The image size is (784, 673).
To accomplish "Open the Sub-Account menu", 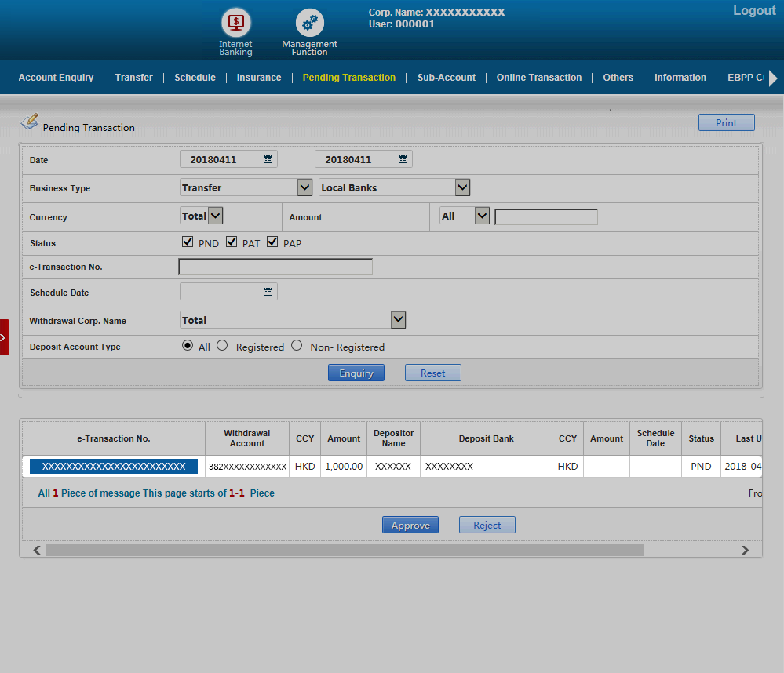I will pos(446,78).
